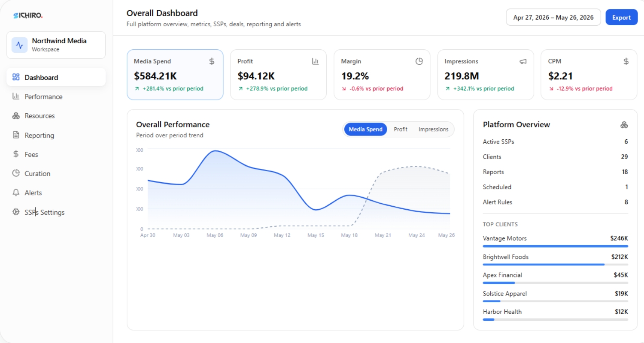Viewport: 644px width, 343px height.
Task: Click the Brightwell Foods client name
Action: click(506, 257)
